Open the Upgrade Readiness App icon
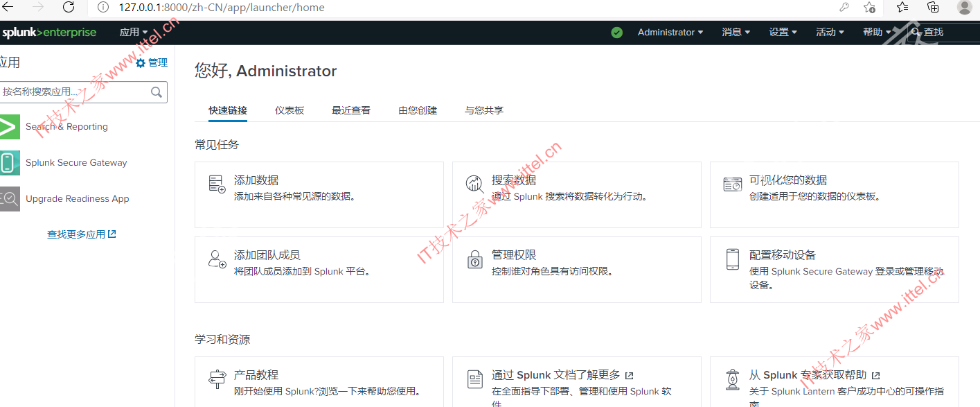Screen dimensions: 980x407 tap(10, 199)
